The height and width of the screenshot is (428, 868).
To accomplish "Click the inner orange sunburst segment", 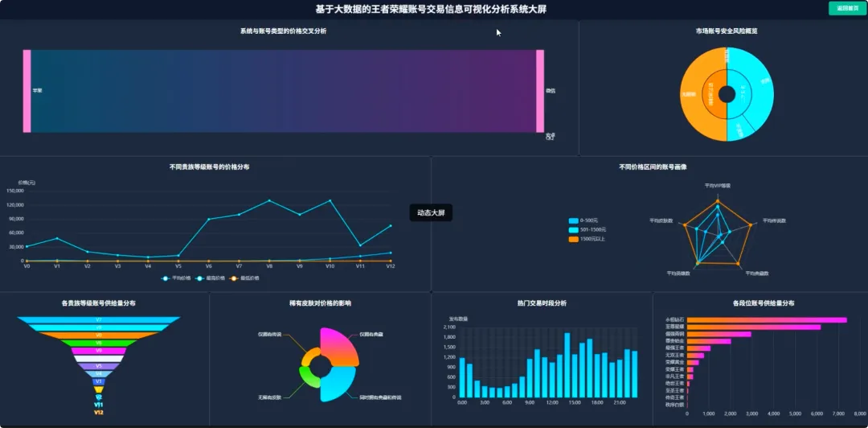I will (711, 94).
